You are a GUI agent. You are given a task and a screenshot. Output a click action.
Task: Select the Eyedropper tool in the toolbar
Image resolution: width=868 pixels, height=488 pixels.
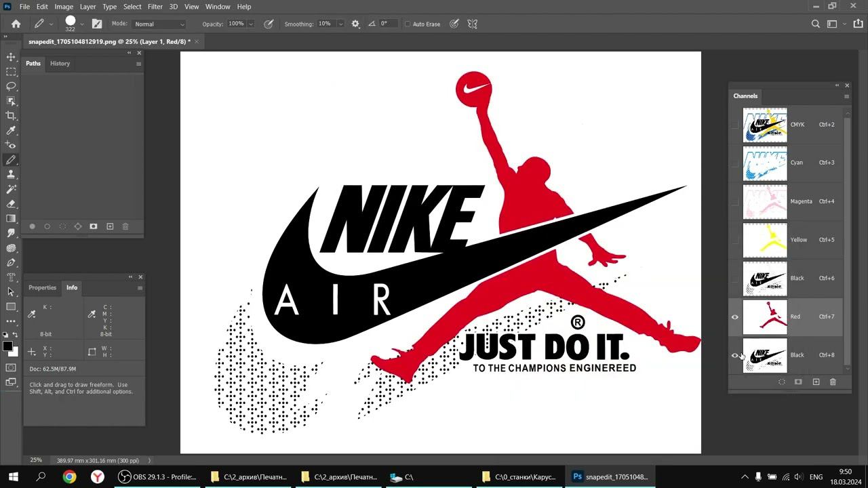pos(11,131)
